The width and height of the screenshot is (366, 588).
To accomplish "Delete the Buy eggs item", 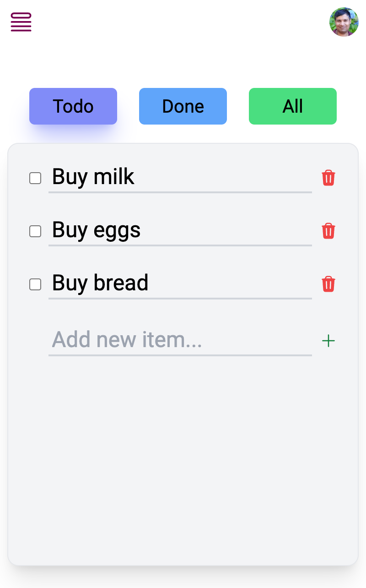I will tap(328, 231).
